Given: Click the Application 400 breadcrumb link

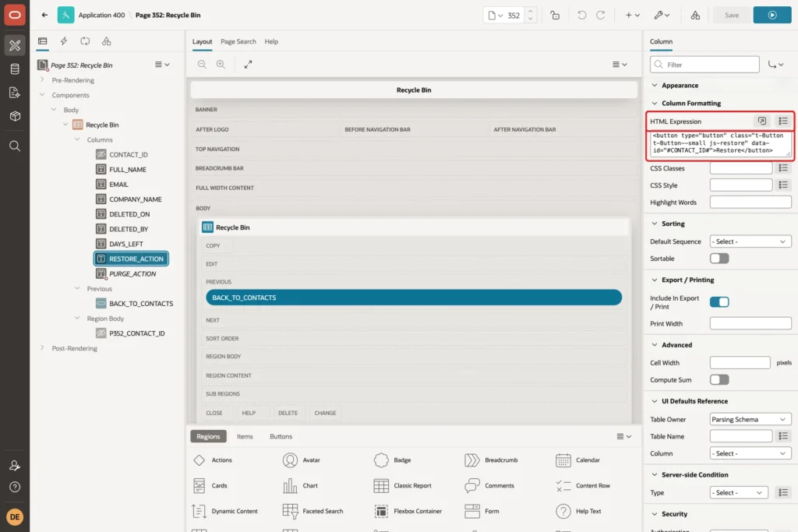Looking at the screenshot, I should click(x=101, y=16).
